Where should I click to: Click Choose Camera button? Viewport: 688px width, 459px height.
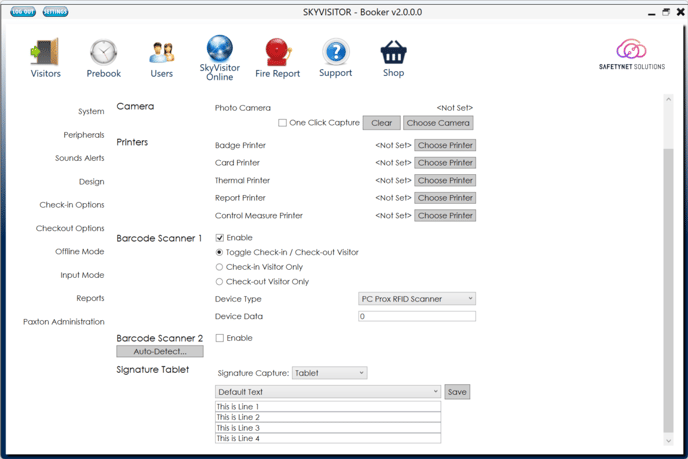click(x=438, y=123)
